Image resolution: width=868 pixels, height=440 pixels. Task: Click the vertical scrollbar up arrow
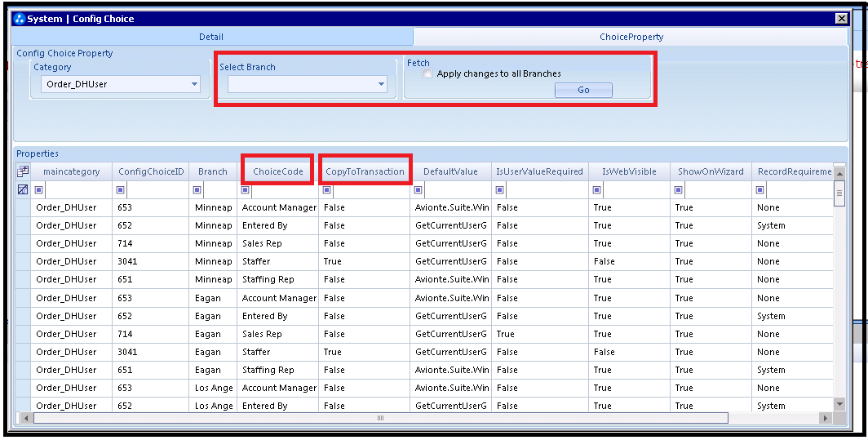[839, 173]
